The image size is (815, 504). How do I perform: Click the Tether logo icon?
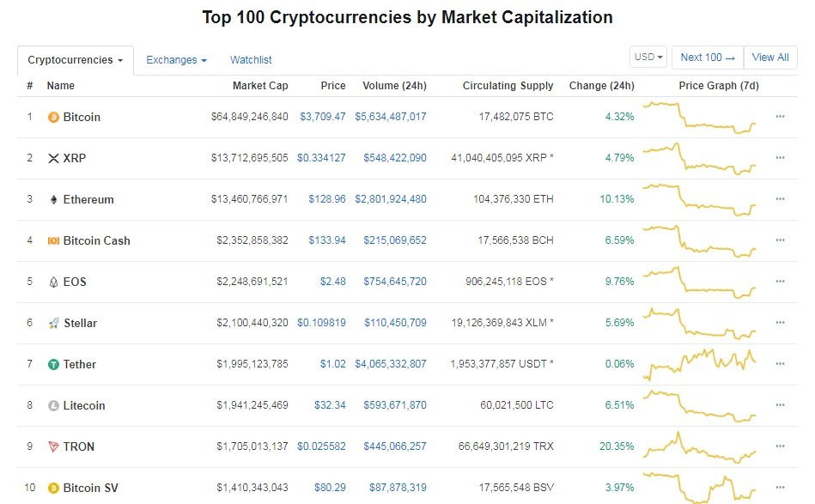53,364
